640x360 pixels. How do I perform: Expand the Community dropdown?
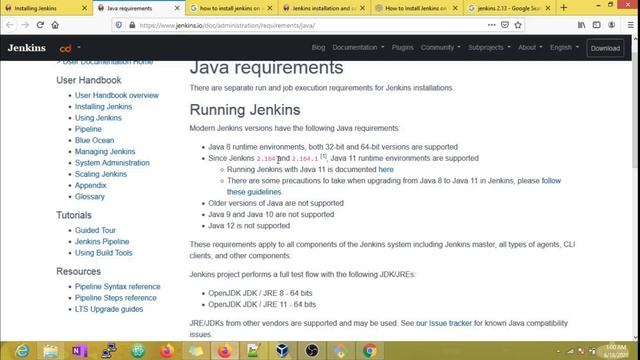440,47
